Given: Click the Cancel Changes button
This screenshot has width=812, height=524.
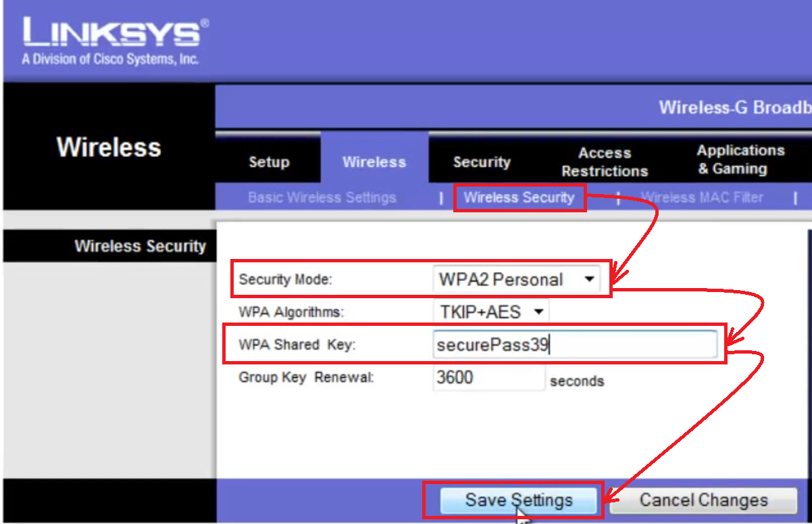Looking at the screenshot, I should (x=704, y=500).
